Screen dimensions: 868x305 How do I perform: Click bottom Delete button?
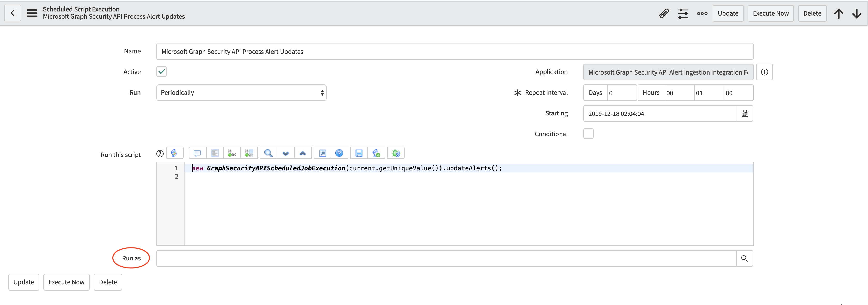pyautogui.click(x=108, y=282)
